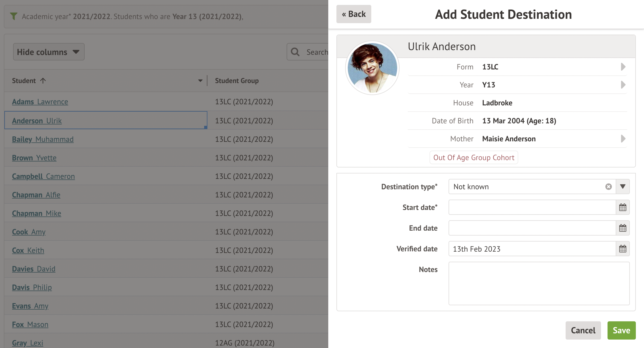The image size is (644, 348).
Task: Open the Verified date calendar picker
Action: click(622, 249)
